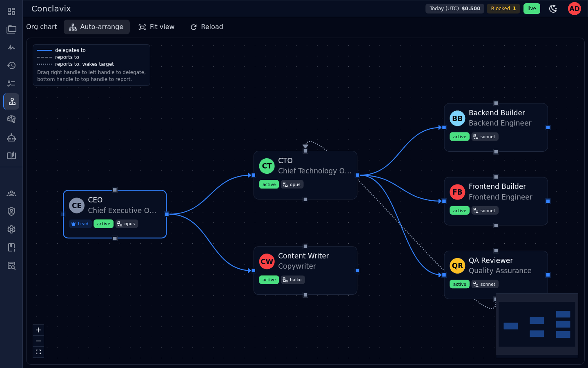Select the CTO node card

point(305,175)
